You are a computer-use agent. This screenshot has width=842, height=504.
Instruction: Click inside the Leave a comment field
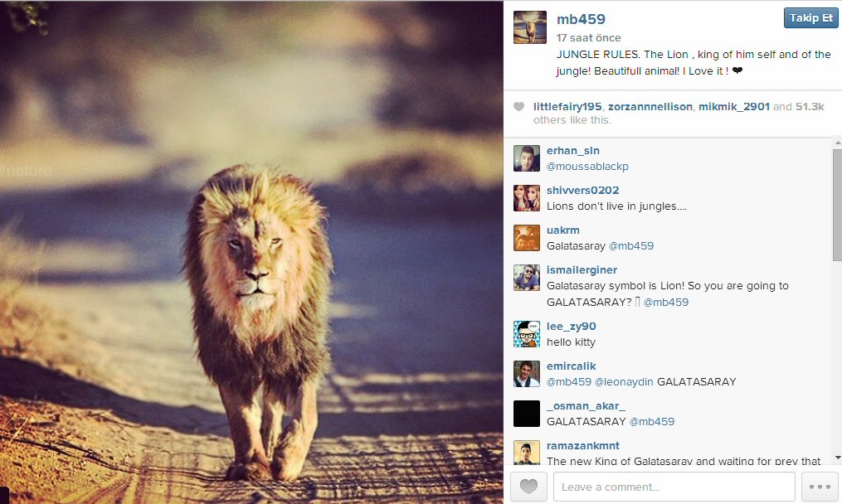click(674, 487)
